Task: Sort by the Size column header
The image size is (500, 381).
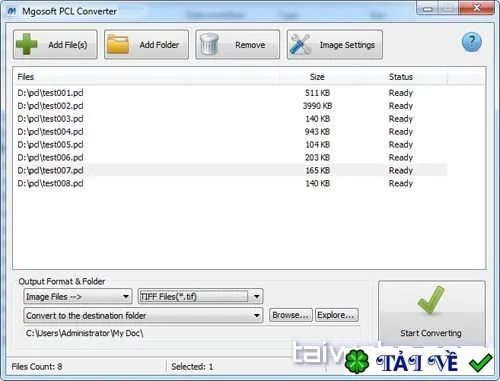Action: [317, 77]
